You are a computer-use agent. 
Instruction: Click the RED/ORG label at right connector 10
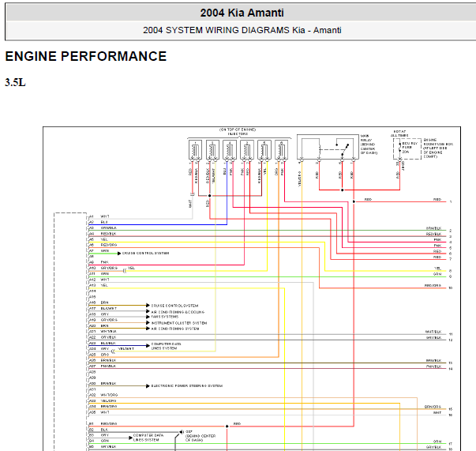click(433, 286)
